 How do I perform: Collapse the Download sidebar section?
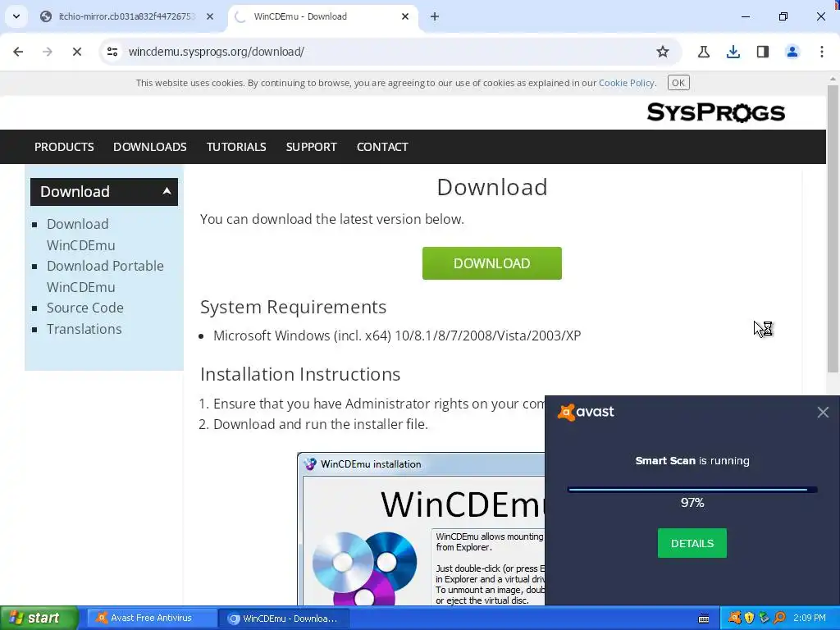coord(104,192)
